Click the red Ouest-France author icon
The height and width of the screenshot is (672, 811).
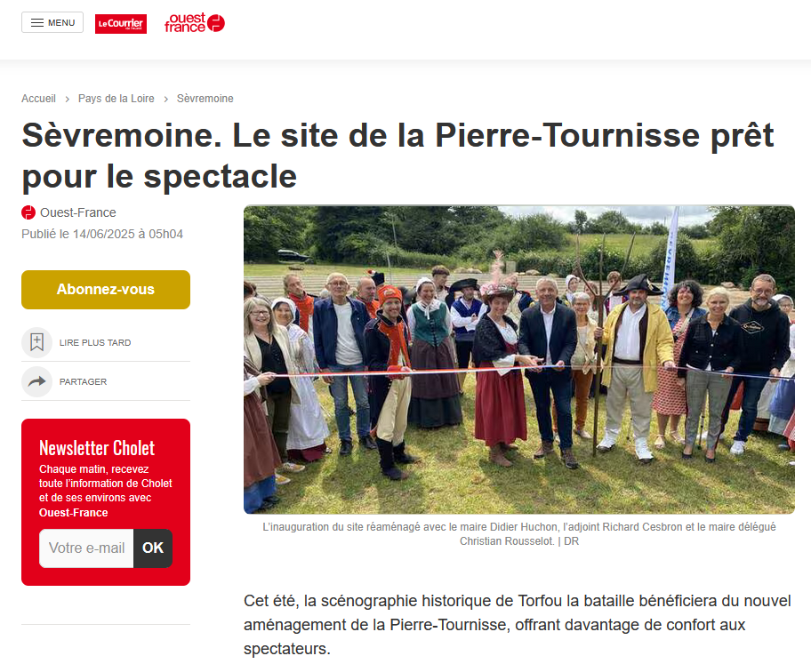tap(28, 212)
